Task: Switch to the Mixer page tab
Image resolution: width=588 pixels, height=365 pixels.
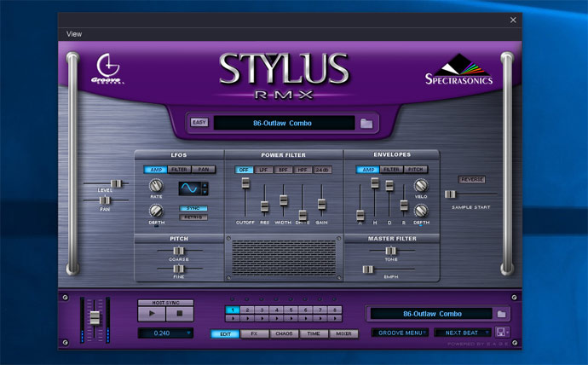Action: 341,333
